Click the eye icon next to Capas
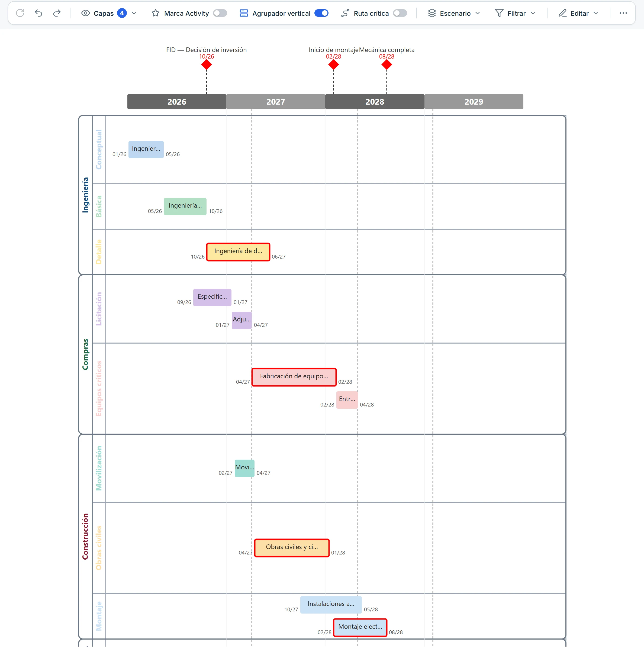Viewport: 644px width, 671px height. click(86, 13)
